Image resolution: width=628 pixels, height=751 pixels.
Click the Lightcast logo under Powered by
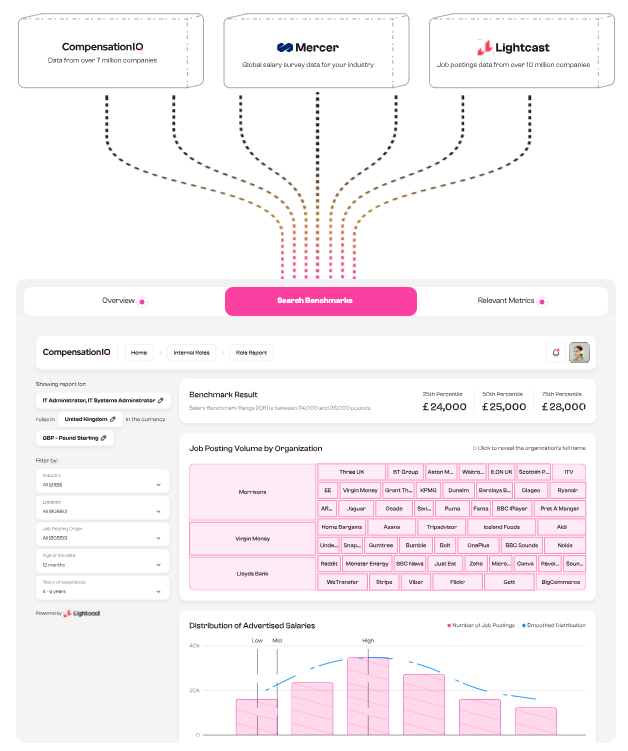coord(82,613)
